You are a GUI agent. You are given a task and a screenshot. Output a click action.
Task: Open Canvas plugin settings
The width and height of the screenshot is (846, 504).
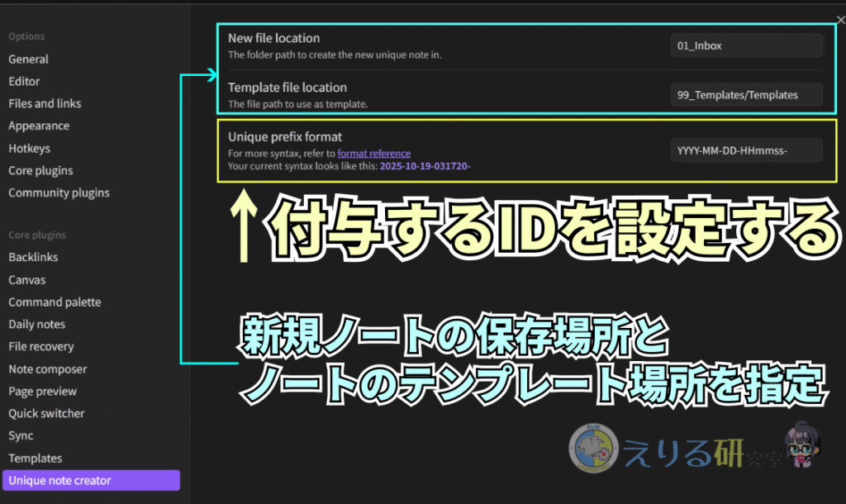pyautogui.click(x=27, y=280)
